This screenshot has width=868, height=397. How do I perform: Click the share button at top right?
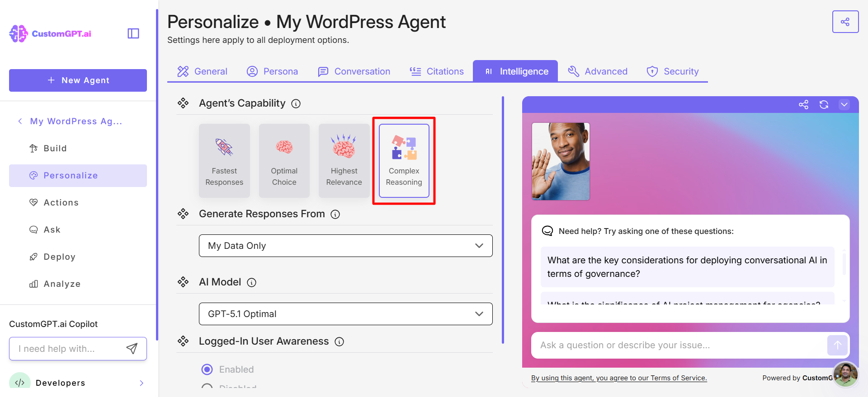pyautogui.click(x=845, y=22)
